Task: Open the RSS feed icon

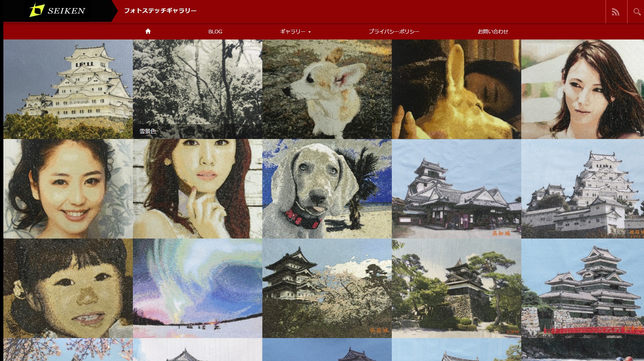Action: point(616,12)
